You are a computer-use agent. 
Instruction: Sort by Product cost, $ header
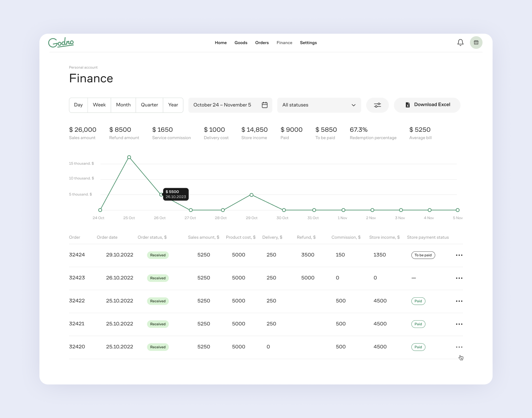tap(241, 237)
